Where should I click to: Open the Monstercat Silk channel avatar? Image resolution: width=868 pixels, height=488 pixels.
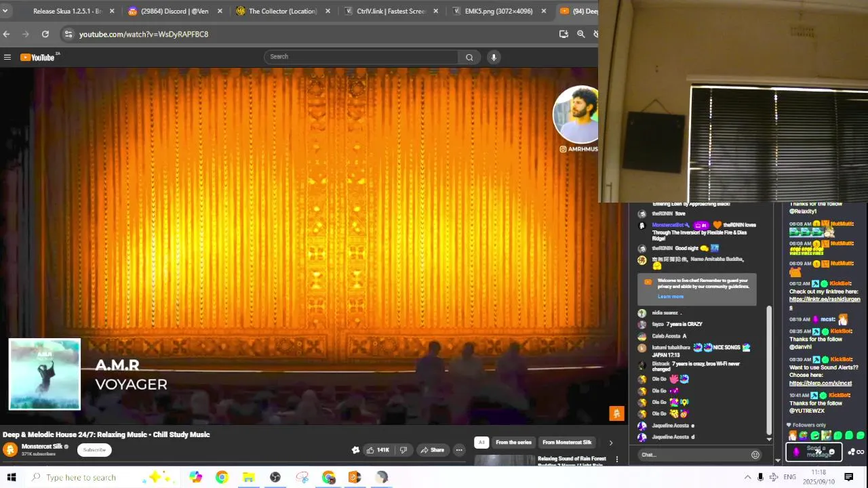[x=10, y=449]
